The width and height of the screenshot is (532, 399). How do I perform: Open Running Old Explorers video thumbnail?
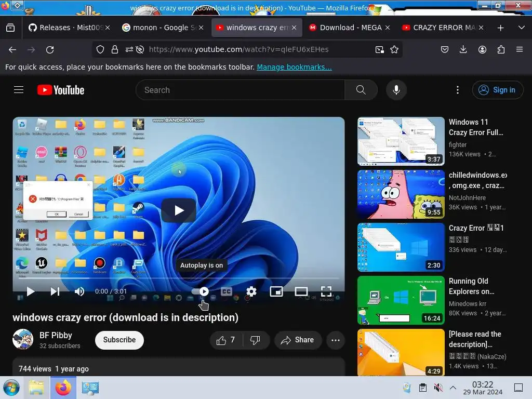(x=401, y=300)
